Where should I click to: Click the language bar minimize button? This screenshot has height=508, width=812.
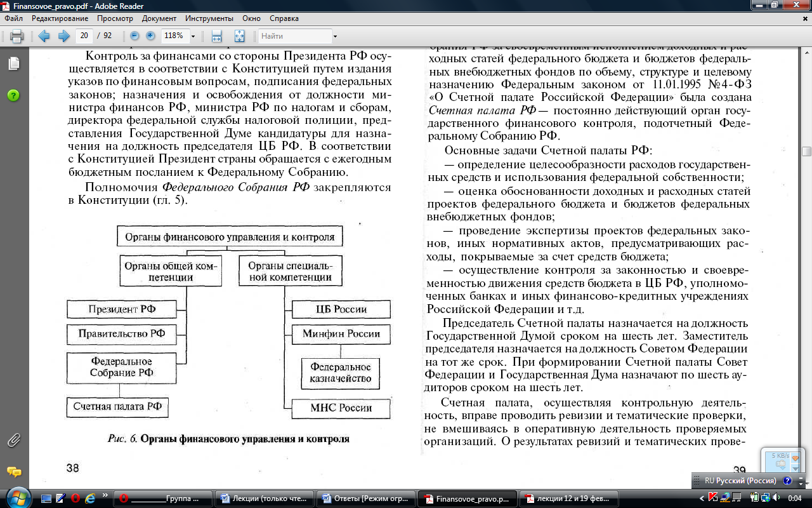[x=801, y=479]
